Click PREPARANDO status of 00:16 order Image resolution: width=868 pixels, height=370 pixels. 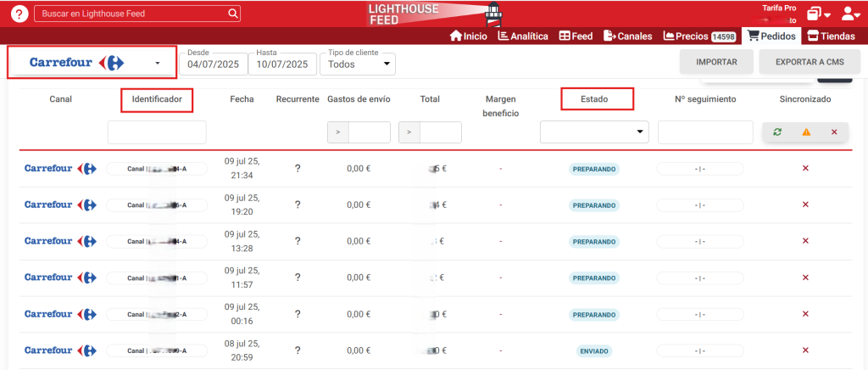coord(594,315)
